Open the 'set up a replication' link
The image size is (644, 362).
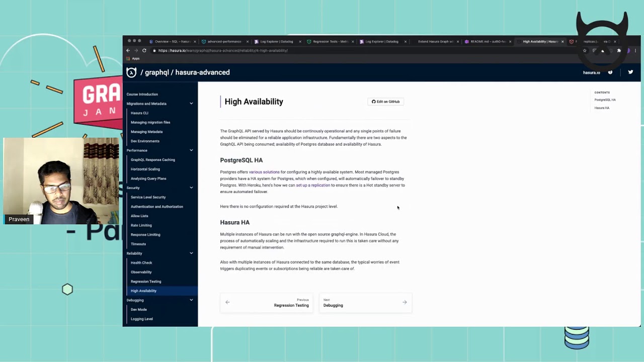(313, 185)
